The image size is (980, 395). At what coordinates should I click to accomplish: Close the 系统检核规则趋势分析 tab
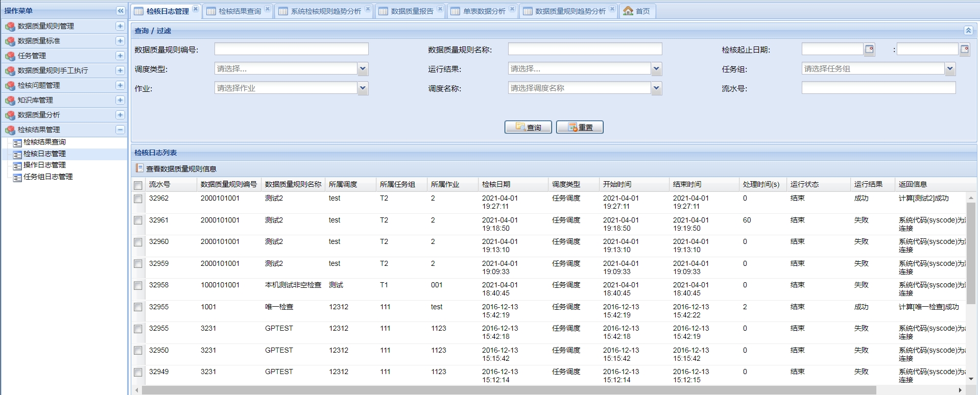click(x=368, y=9)
